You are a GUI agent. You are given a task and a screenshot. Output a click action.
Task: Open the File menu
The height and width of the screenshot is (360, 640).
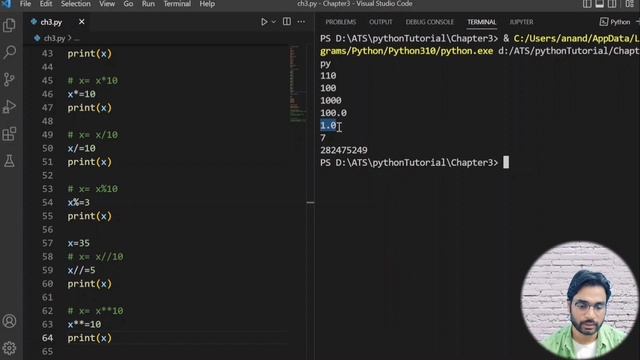(25, 4)
